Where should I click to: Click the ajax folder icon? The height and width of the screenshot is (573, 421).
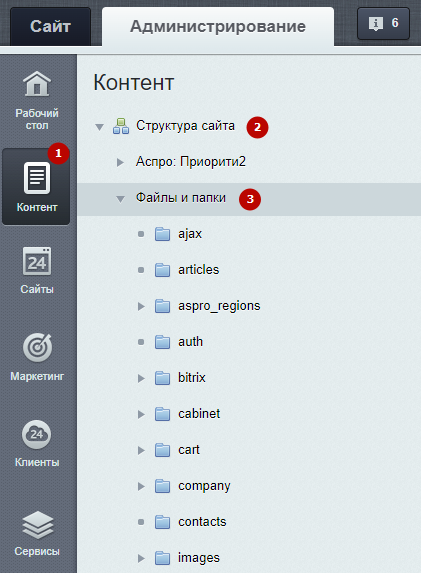tap(162, 234)
